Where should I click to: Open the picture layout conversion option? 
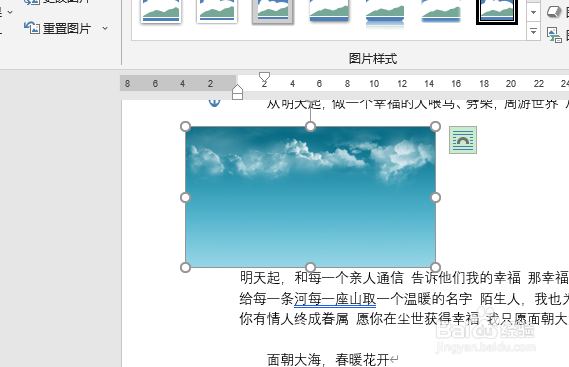tap(554, 35)
